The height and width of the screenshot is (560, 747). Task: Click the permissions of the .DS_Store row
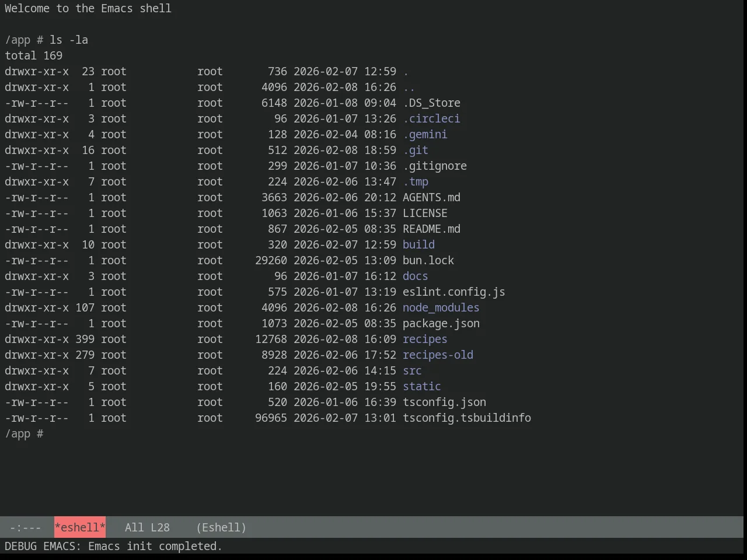coord(37,103)
